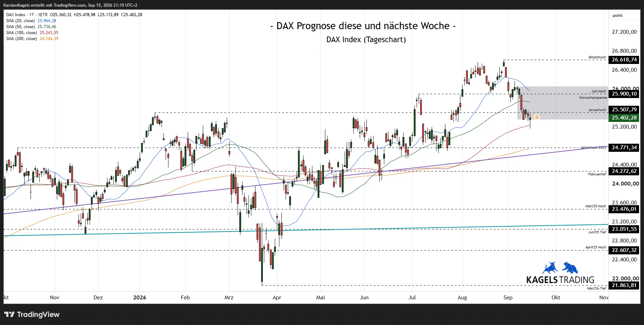Screen dimensions: 644x325
Task: Click the Aug label on the time axis
Action: [x=462, y=298]
